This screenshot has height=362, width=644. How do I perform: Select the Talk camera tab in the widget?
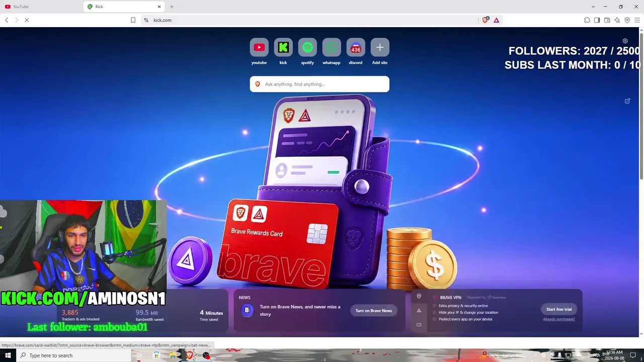click(x=419, y=325)
